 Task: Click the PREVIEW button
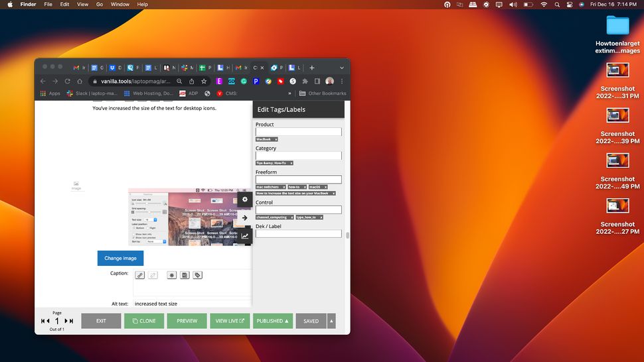(x=187, y=321)
